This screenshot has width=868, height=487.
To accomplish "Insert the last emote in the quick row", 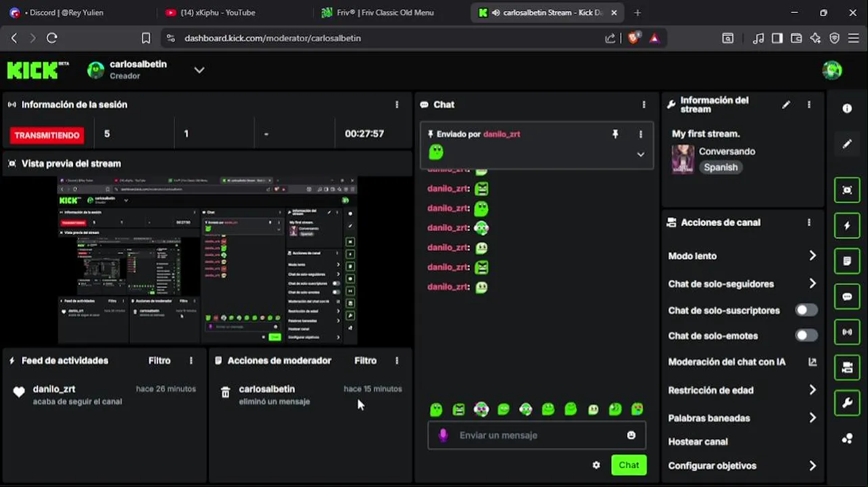I will [637, 409].
